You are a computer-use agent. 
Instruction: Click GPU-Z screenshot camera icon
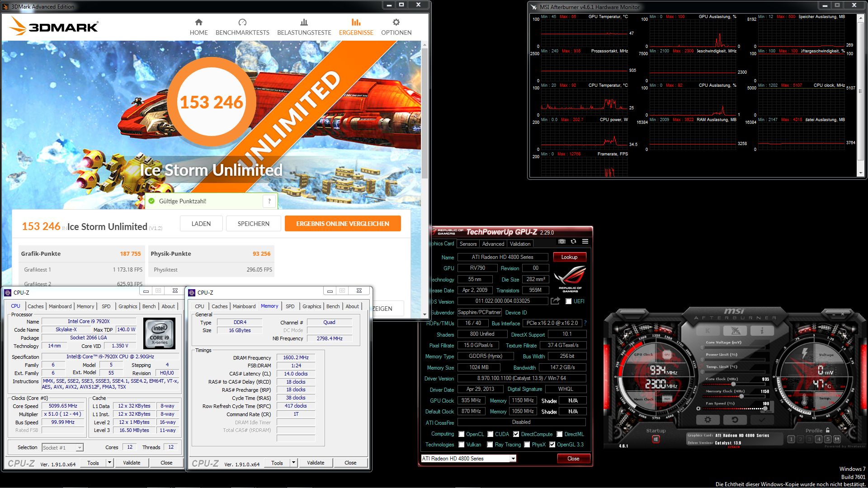pyautogui.click(x=561, y=241)
